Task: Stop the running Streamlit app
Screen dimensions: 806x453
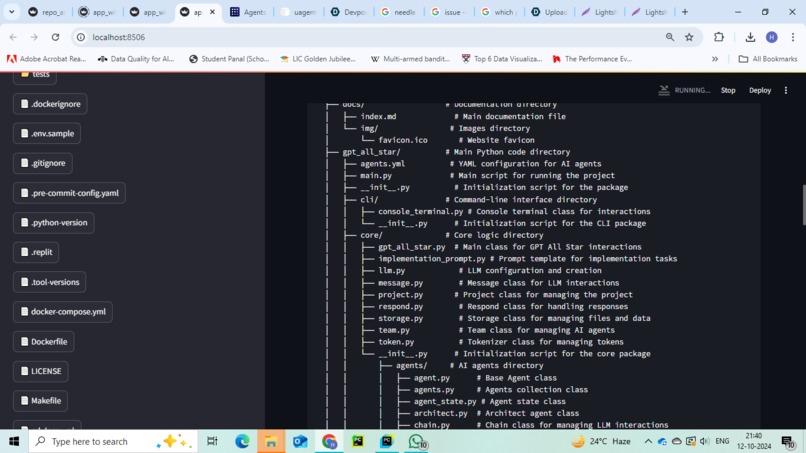Action: coord(728,90)
